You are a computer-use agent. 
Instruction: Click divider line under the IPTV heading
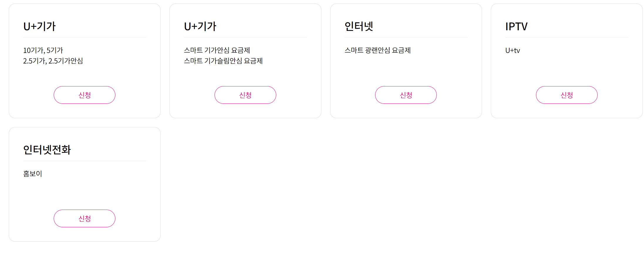click(567, 38)
